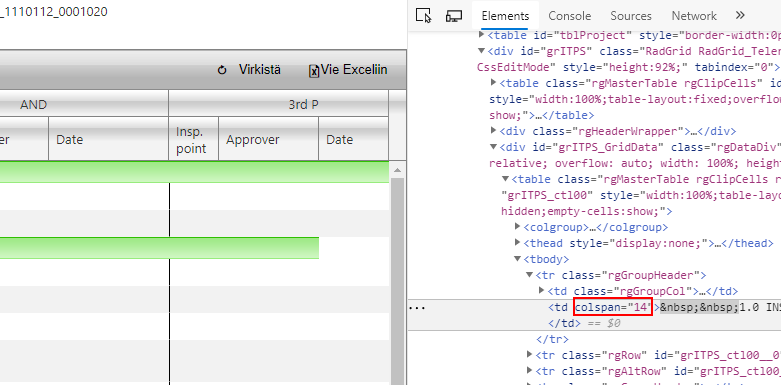Screen dimensions: 781x385
Task: Expand the rgAltRow tr node
Action: (530, 371)
